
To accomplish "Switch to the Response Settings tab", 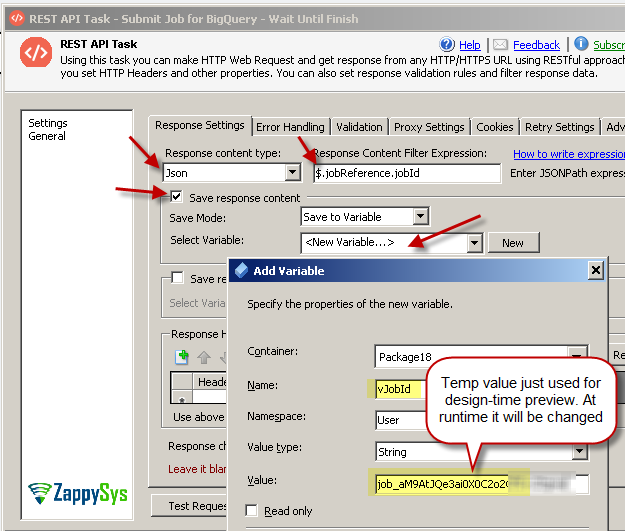I will (x=200, y=125).
